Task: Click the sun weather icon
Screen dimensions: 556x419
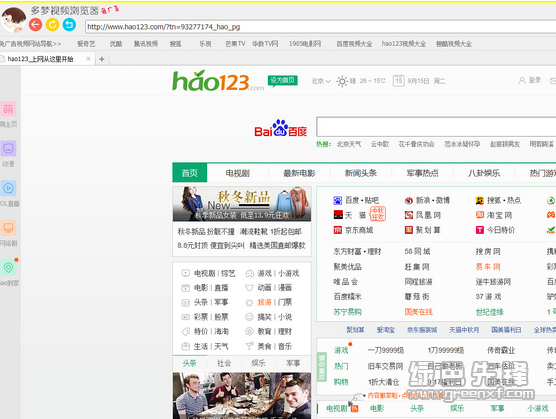Action: tap(342, 81)
